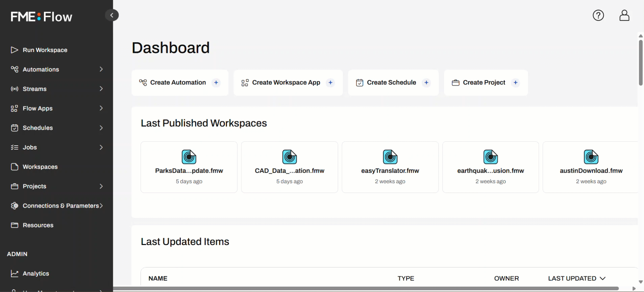The width and height of the screenshot is (644, 292).
Task: Click the Analytics chart icon in sidebar
Action: pyautogui.click(x=14, y=273)
